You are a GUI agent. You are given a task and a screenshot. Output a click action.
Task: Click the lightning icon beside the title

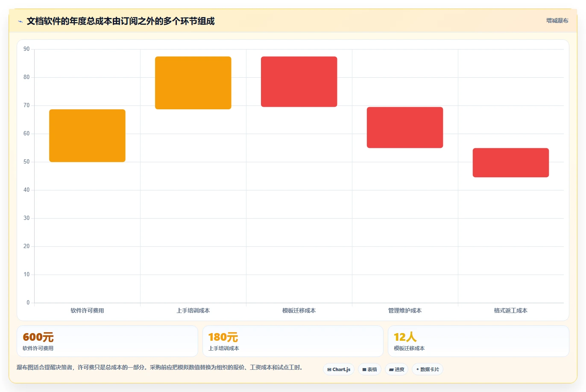click(20, 21)
